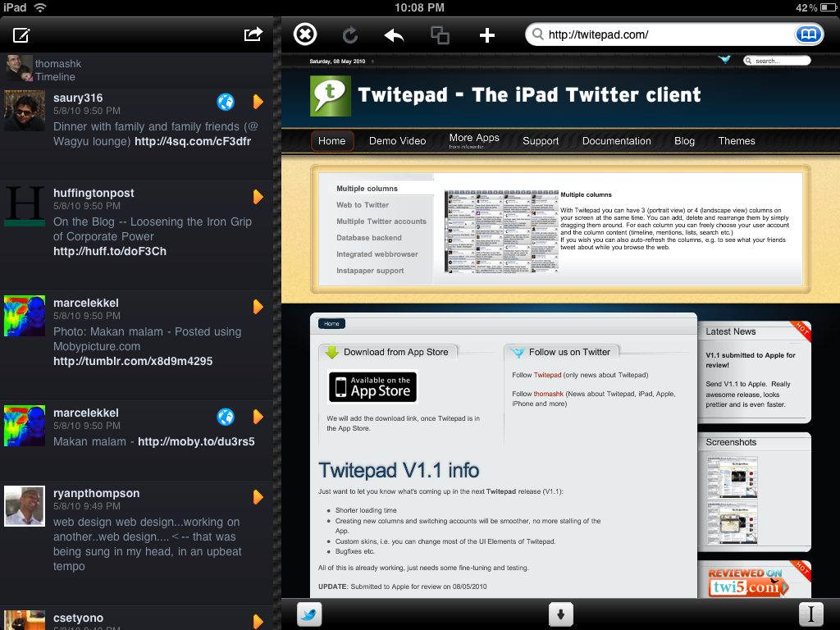Image resolution: width=840 pixels, height=630 pixels.
Task: Open the huff.to/doF3Ch link
Action: coord(110,251)
